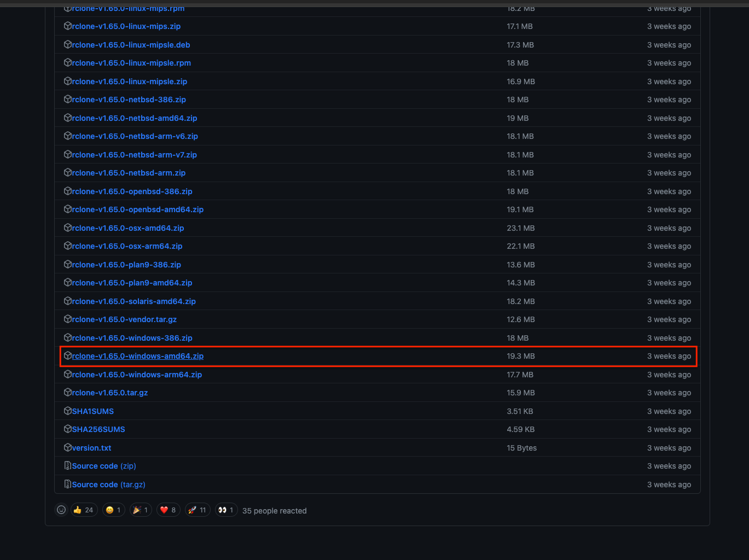Image resolution: width=749 pixels, height=560 pixels.
Task: Open the SHA1SUMS file link
Action: click(92, 411)
